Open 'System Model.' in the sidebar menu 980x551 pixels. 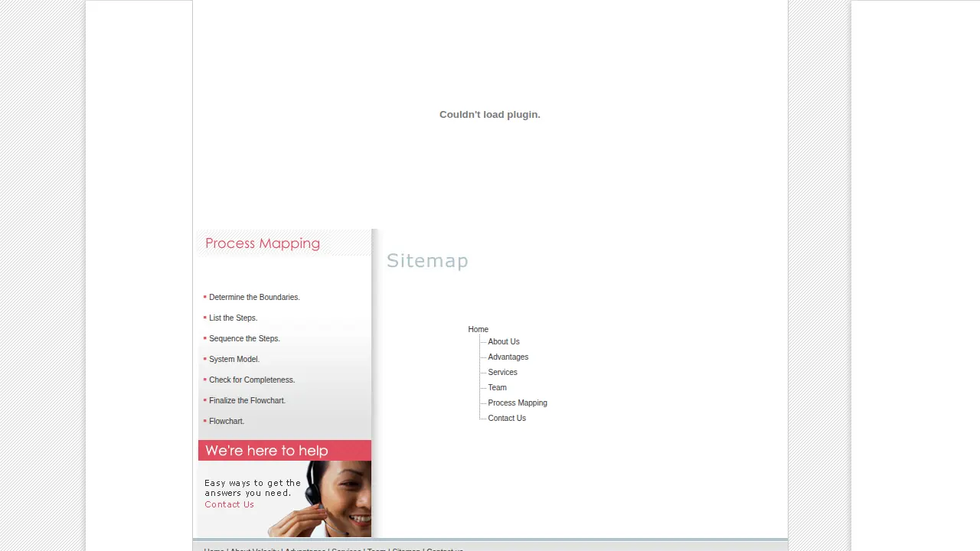click(234, 359)
